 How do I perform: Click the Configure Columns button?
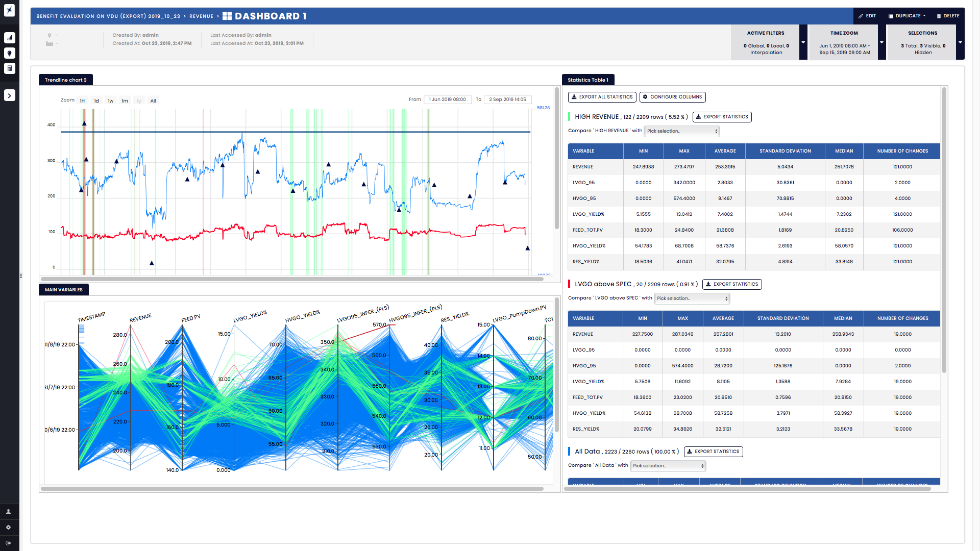click(672, 97)
